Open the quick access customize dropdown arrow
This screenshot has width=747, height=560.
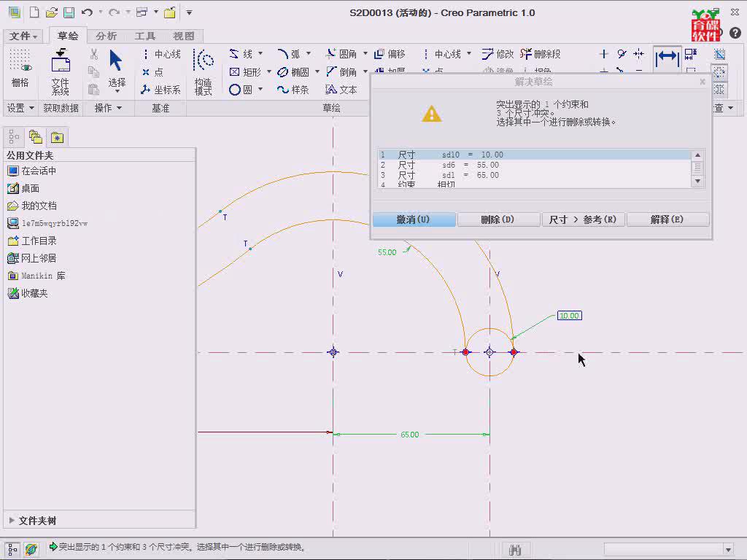point(189,12)
